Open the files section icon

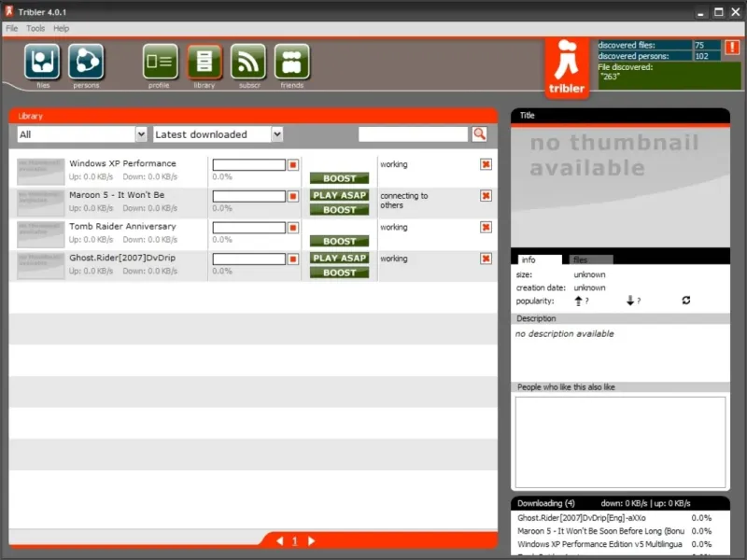pos(42,62)
